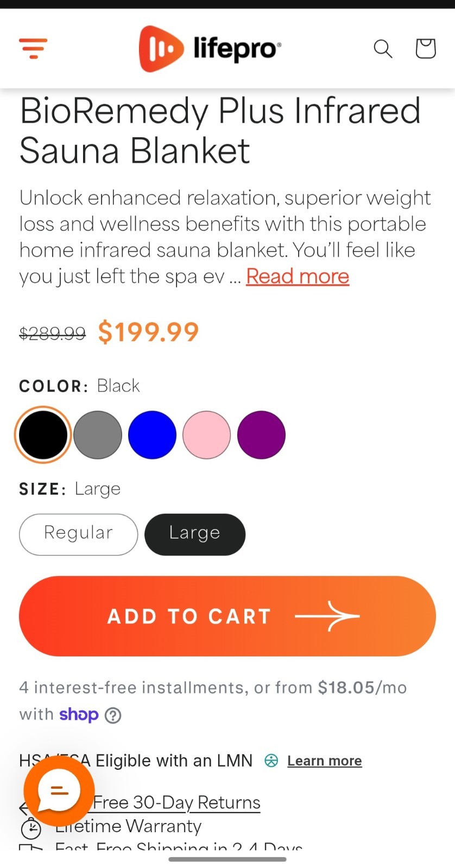Image resolution: width=455 pixels, height=868 pixels.
Task: Tap the Lifepro logo
Action: 210,49
